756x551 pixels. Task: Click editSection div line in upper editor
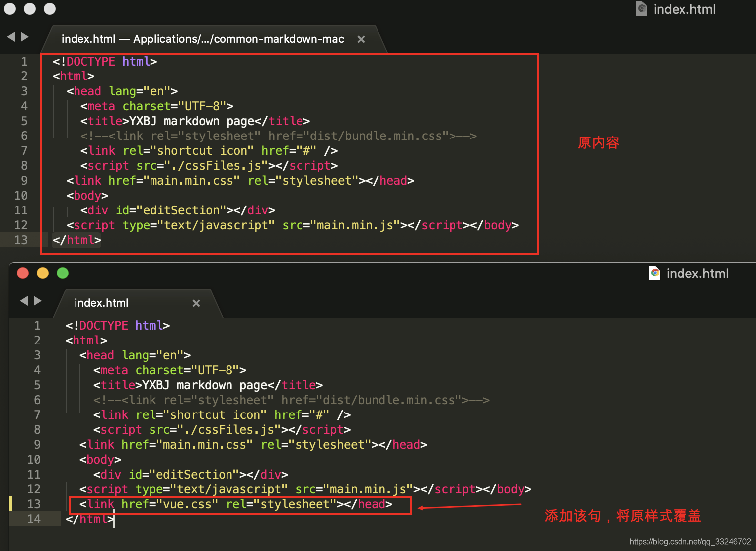pyautogui.click(x=178, y=210)
